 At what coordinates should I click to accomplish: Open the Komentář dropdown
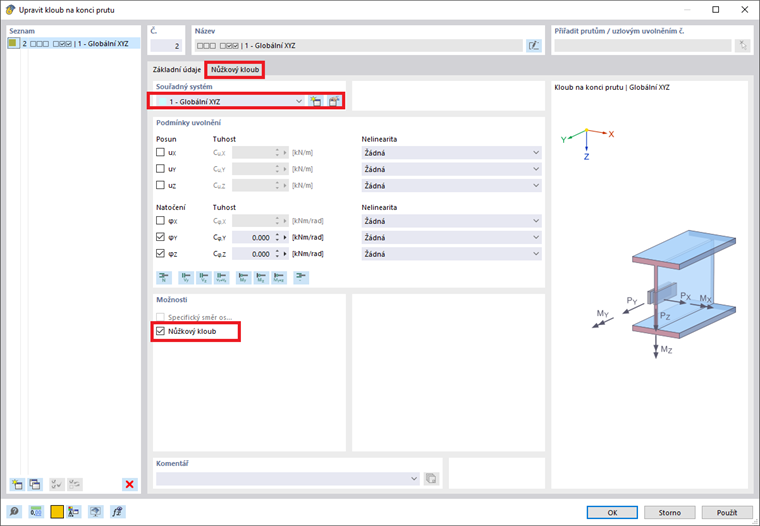[413, 478]
